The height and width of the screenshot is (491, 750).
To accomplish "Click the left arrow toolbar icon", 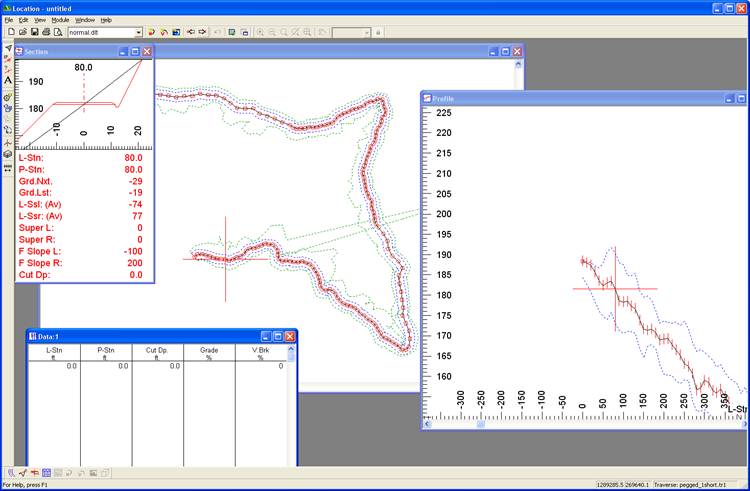I will click(x=190, y=32).
